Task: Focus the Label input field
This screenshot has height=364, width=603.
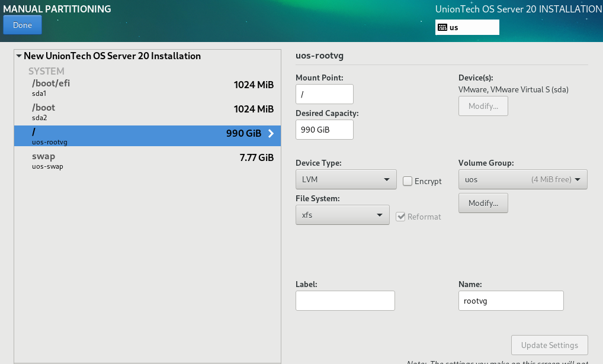Action: 345,301
